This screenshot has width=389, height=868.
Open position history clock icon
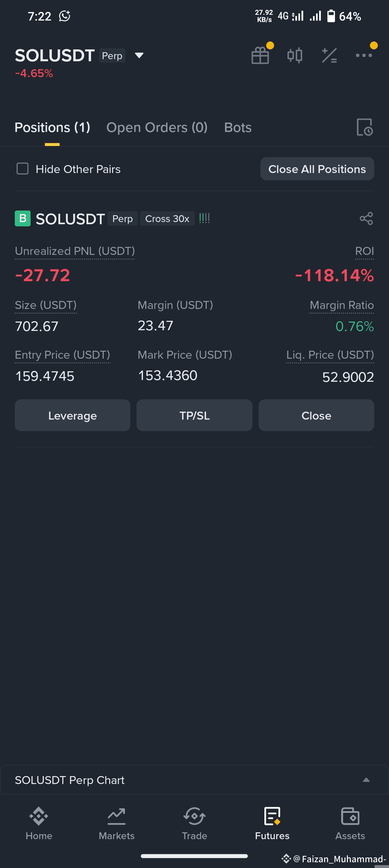pos(365,127)
